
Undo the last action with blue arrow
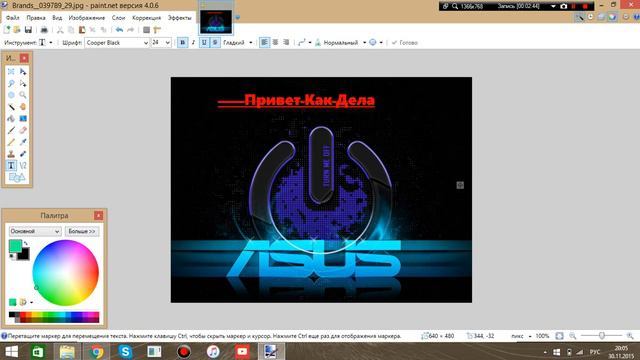(119, 30)
